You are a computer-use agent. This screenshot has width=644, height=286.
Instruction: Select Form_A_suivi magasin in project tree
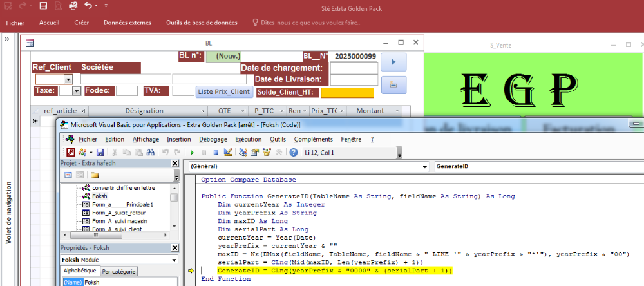(x=119, y=220)
